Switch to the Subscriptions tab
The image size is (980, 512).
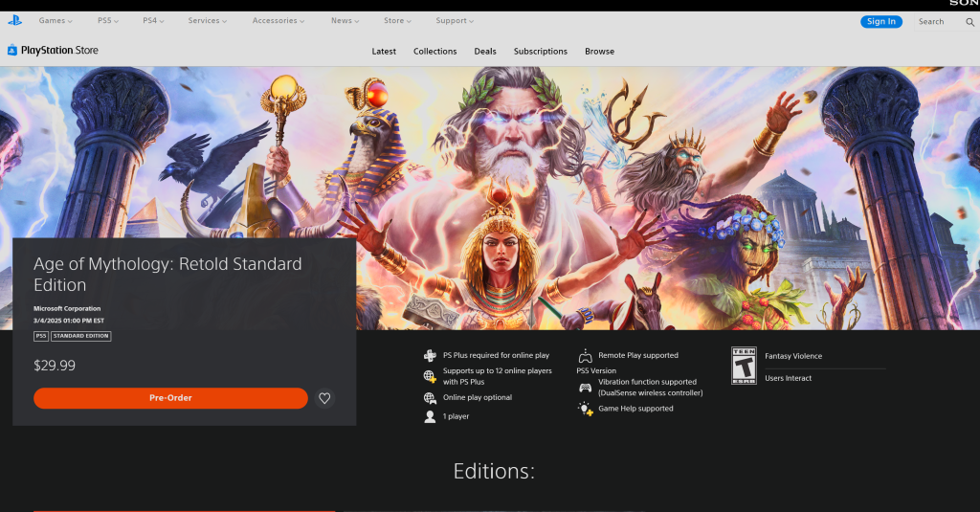[x=540, y=52]
